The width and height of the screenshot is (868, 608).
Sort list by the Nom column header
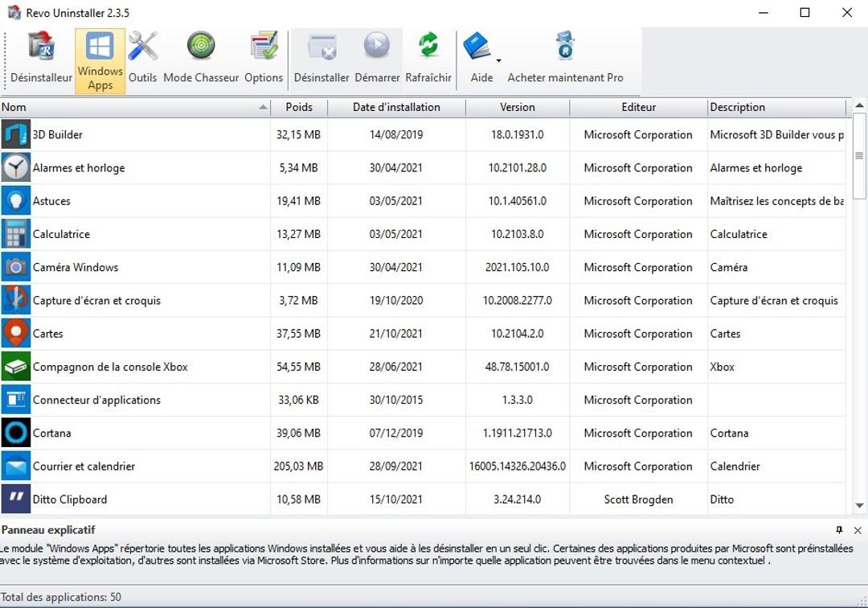(129, 107)
